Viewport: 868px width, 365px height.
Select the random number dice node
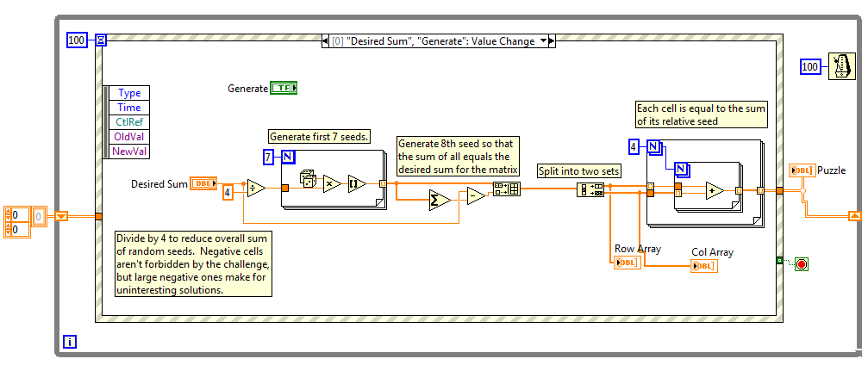pos(307,180)
